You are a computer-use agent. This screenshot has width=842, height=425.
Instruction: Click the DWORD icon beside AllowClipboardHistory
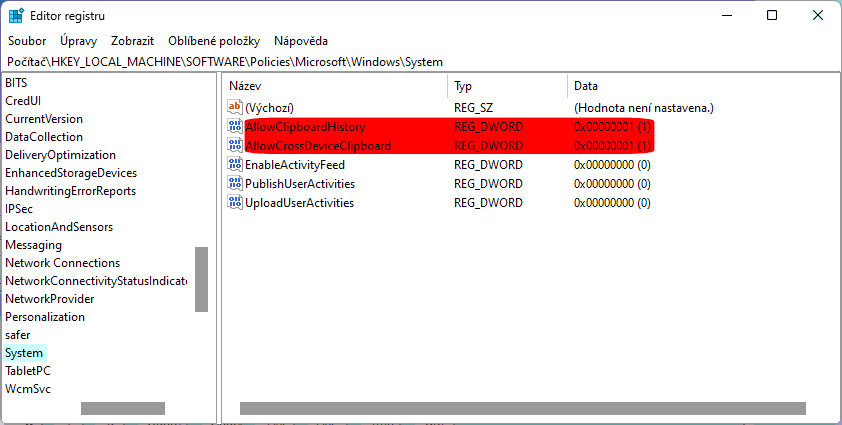point(235,127)
